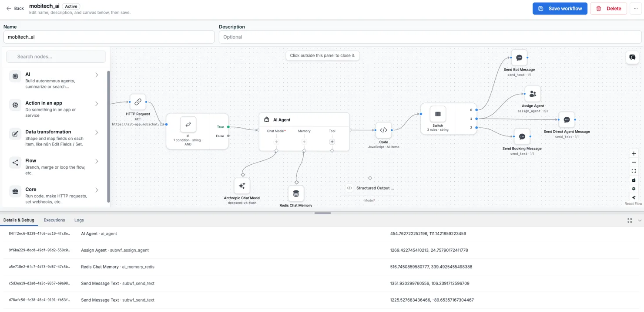
Task: Select the AI Agent · ai_agent row
Action: pos(322,234)
